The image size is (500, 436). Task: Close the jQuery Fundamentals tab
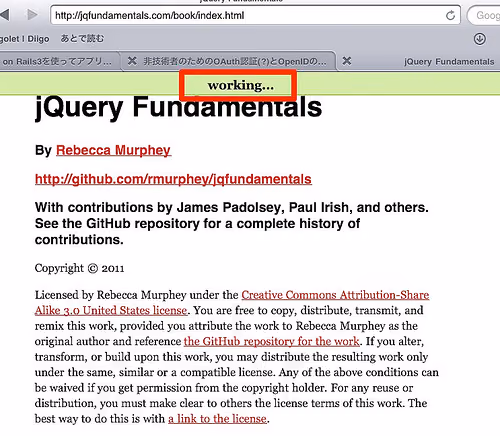click(x=347, y=61)
